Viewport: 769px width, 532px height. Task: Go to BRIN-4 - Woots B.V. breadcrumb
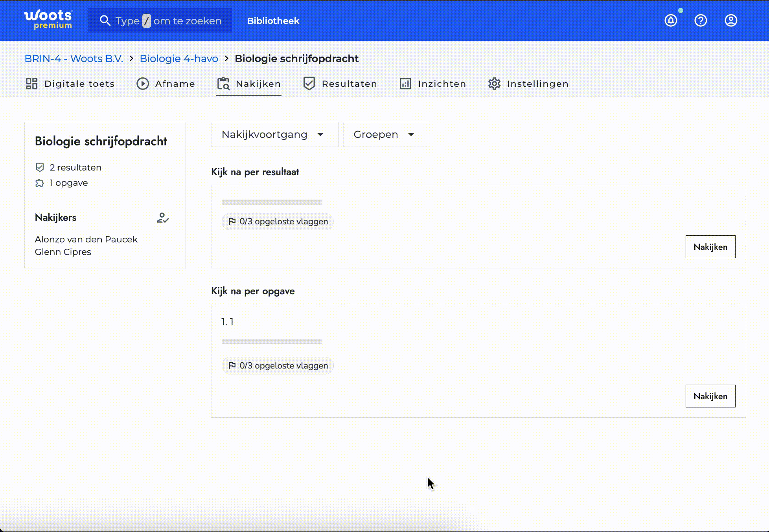pyautogui.click(x=74, y=59)
